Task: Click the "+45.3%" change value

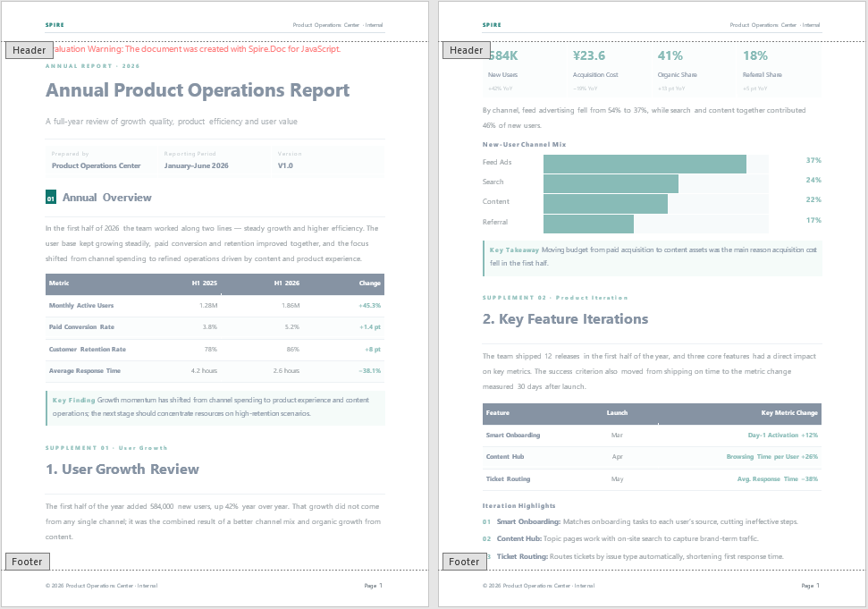Action: [370, 305]
